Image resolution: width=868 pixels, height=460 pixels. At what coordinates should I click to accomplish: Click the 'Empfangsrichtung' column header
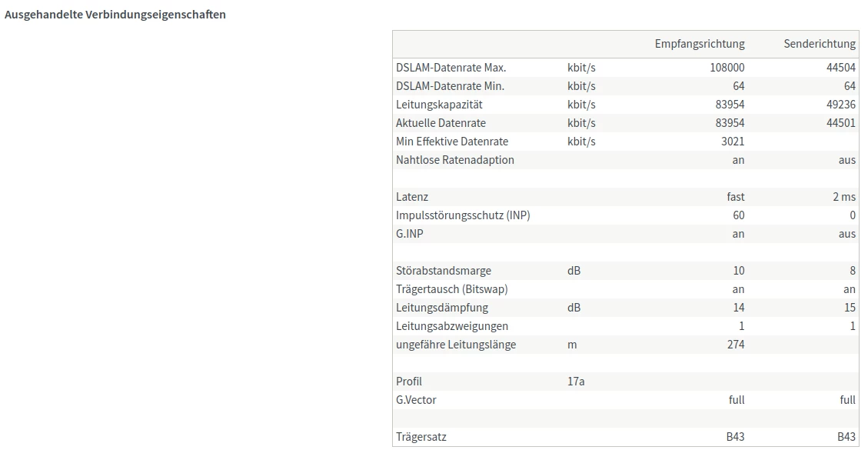click(700, 44)
